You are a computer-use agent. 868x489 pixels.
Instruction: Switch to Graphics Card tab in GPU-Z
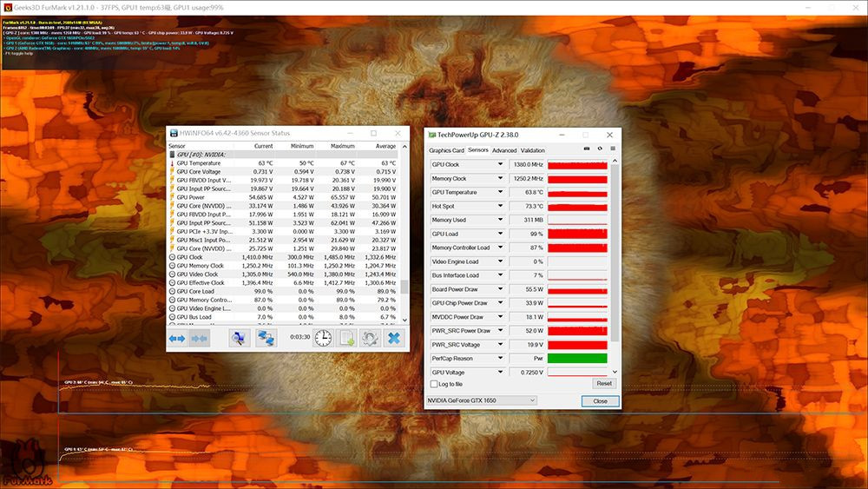(446, 150)
